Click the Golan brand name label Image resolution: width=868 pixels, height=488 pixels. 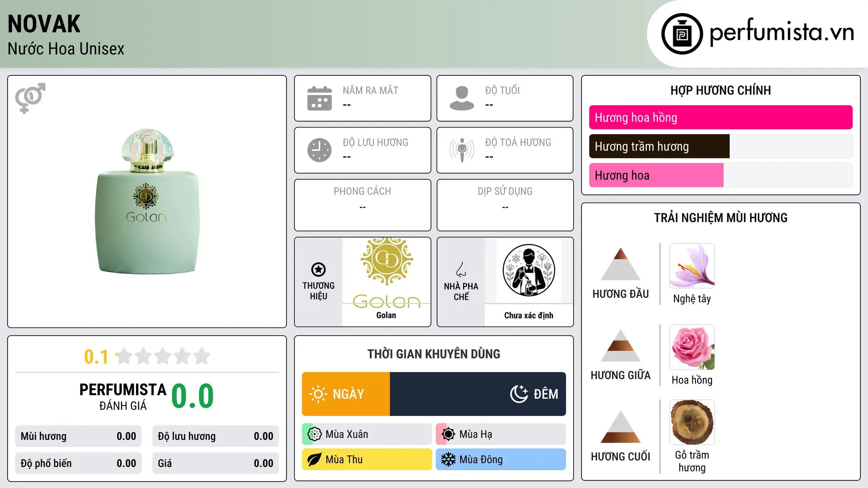[x=386, y=315]
